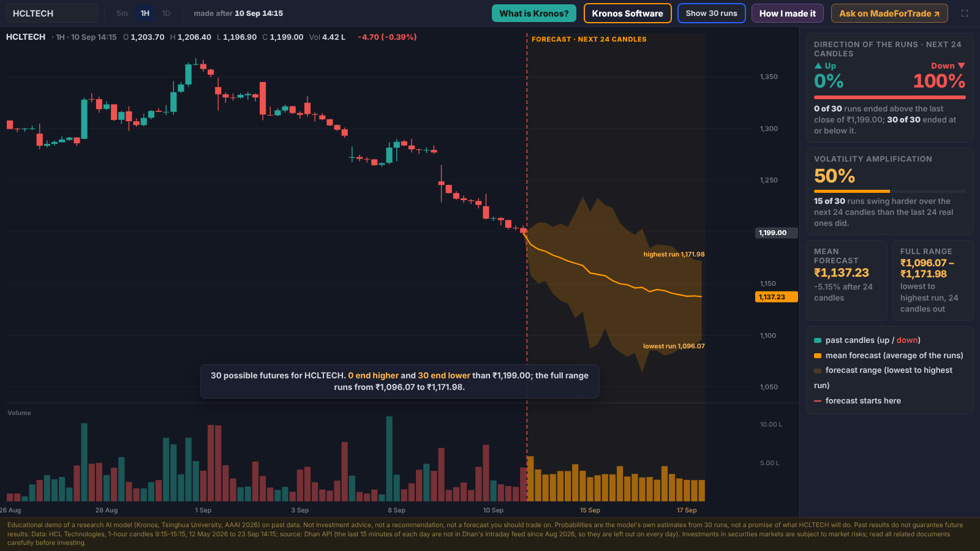Click the 30 possible futures summary tooltip

pyautogui.click(x=399, y=381)
